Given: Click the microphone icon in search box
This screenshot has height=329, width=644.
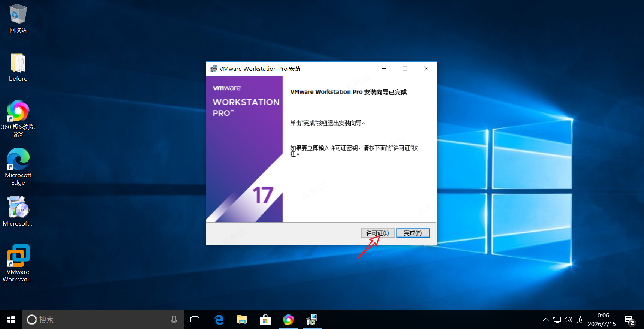Looking at the screenshot, I should tap(174, 320).
